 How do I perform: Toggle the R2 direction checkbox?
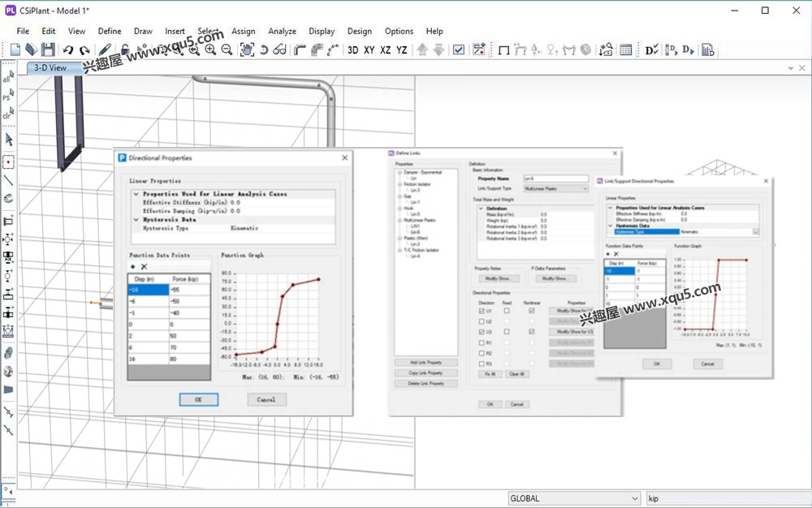click(x=482, y=353)
